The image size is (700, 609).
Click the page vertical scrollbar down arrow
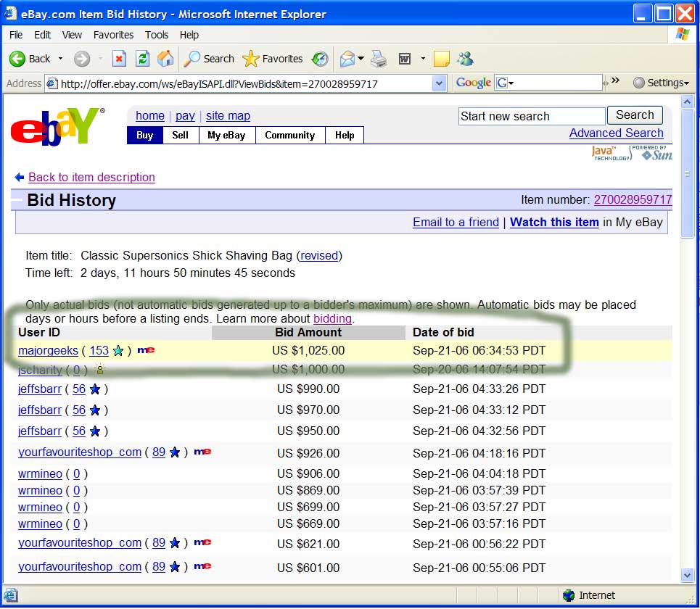click(688, 575)
